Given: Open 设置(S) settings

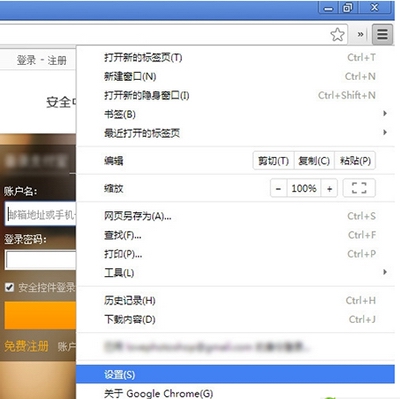Looking at the screenshot, I should [x=235, y=374].
